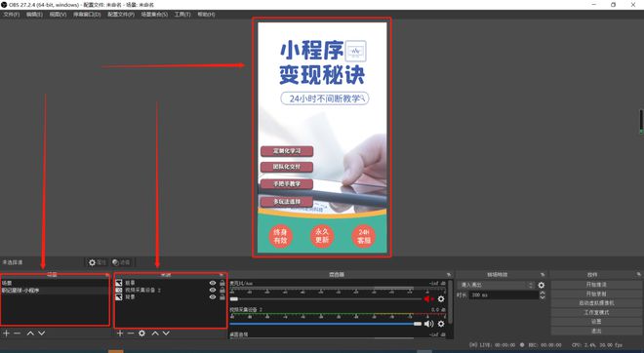Open the 麦克风/Aux audio settings gear

[x=441, y=299]
